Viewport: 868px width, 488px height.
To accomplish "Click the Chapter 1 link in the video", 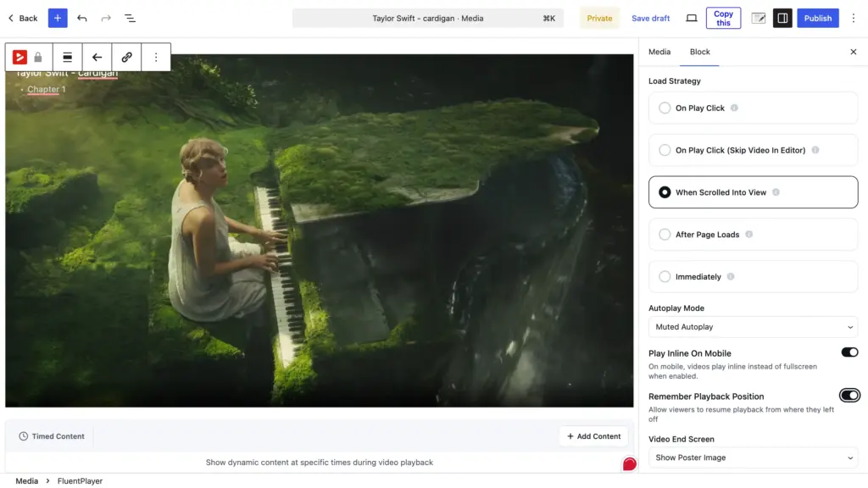I will [47, 89].
